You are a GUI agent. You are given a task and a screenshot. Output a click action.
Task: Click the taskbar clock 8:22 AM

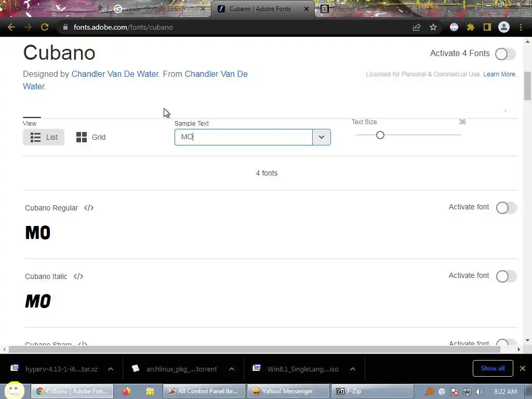pos(506,392)
